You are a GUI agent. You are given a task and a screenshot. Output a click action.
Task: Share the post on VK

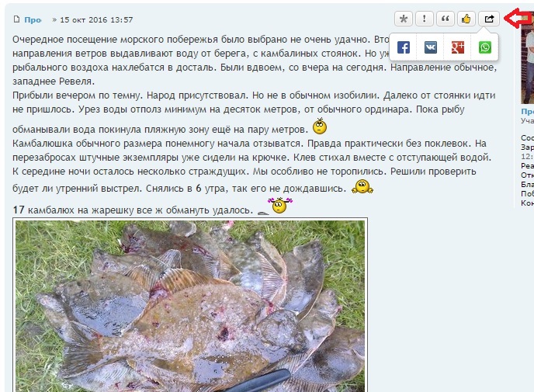(x=431, y=47)
